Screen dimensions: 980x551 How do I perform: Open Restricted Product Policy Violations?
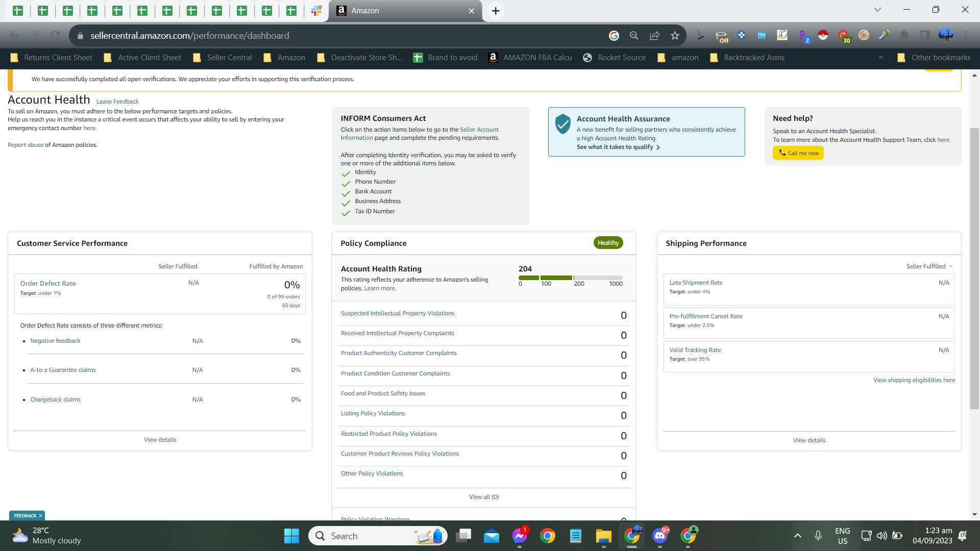coord(389,434)
